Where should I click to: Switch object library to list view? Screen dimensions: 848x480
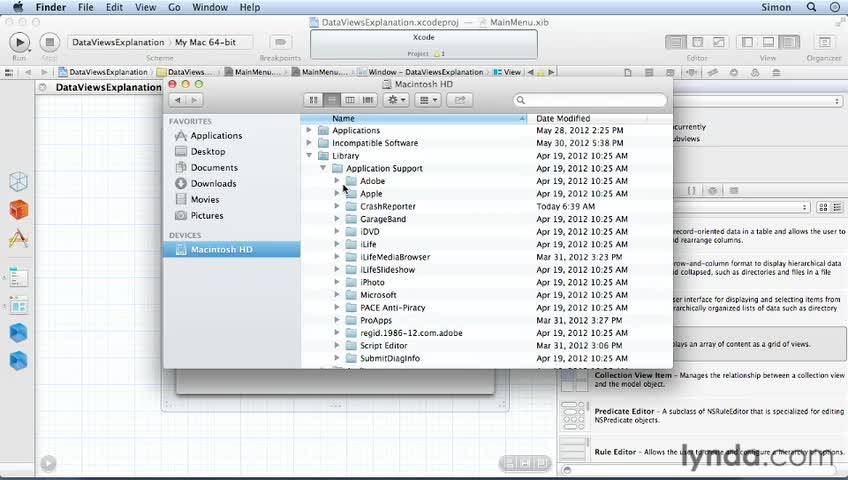[837, 208]
